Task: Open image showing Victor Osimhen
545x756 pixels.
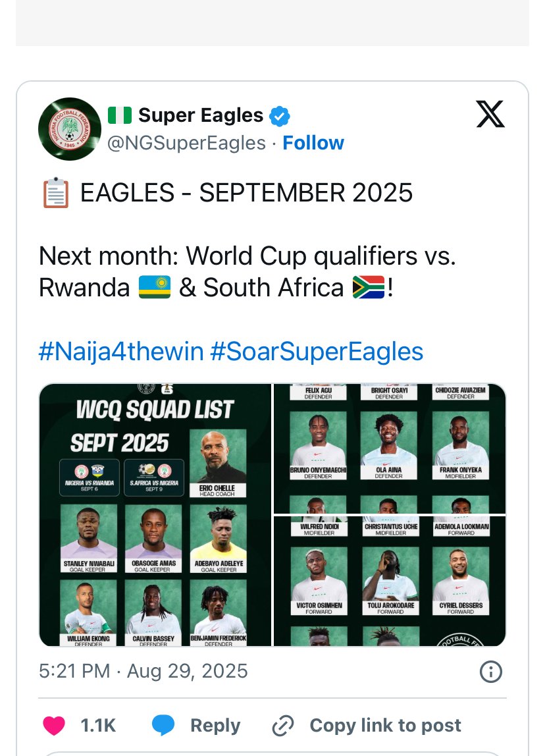Action: coord(390,581)
